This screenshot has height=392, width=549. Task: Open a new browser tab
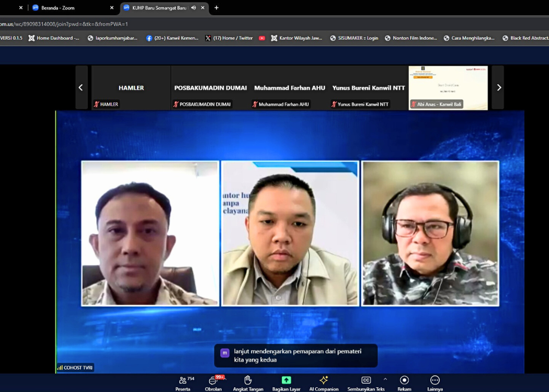click(x=216, y=8)
